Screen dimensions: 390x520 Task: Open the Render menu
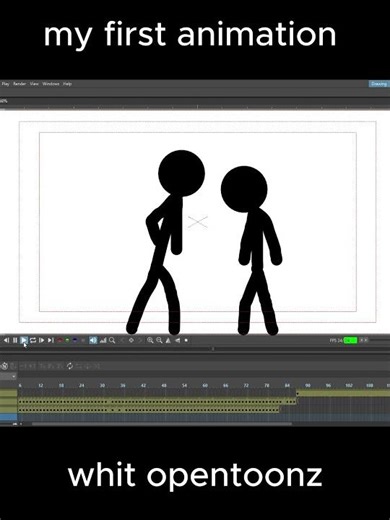(20, 84)
